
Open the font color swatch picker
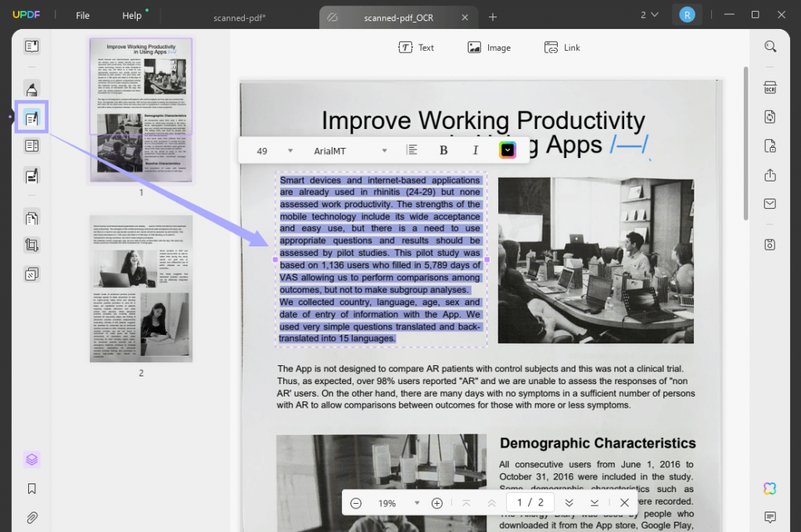[507, 149]
